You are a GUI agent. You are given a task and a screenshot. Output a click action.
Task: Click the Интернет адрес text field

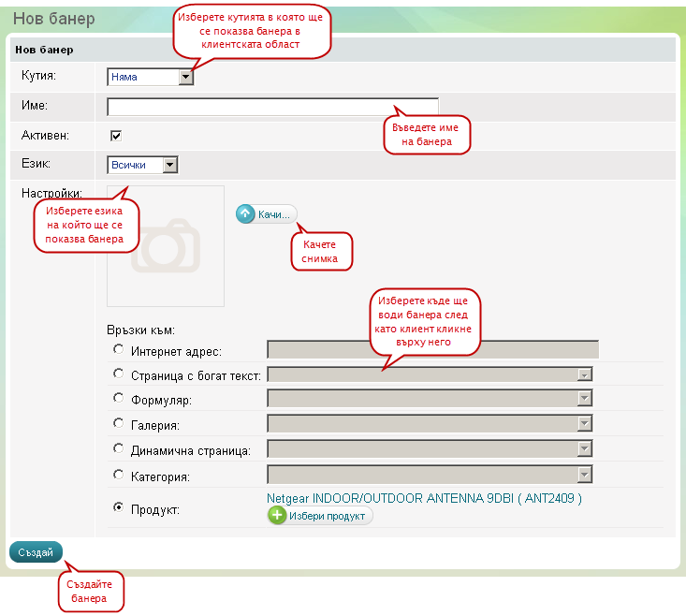pyautogui.click(x=432, y=350)
